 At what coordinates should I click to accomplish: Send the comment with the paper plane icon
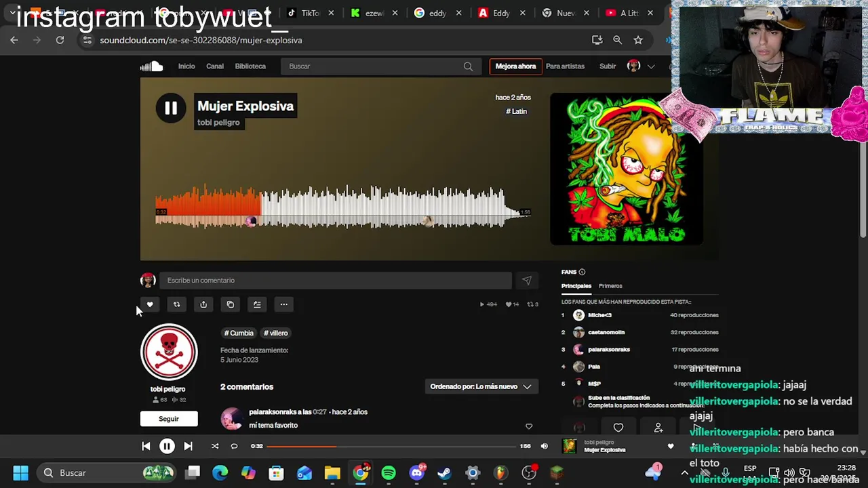click(x=527, y=281)
